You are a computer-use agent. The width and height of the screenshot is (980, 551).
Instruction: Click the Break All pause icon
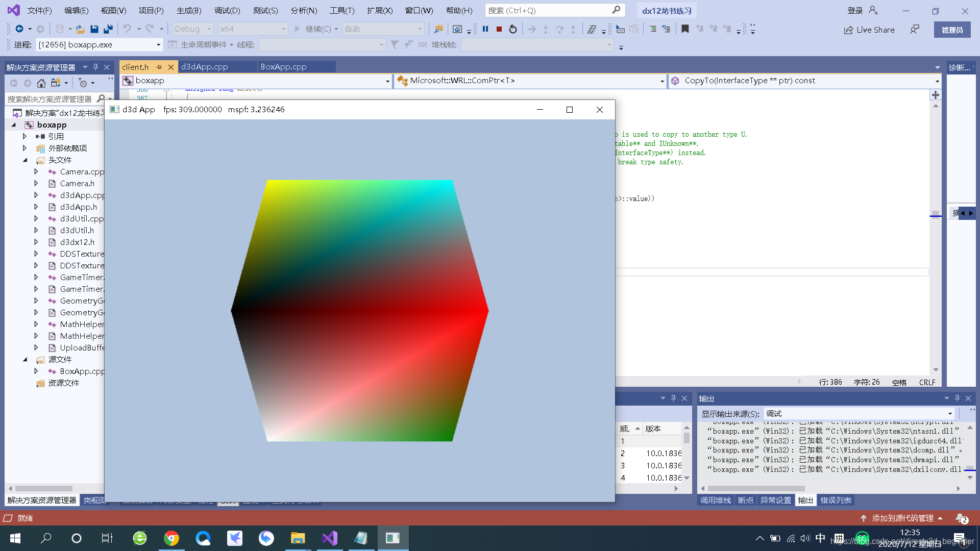tap(485, 29)
